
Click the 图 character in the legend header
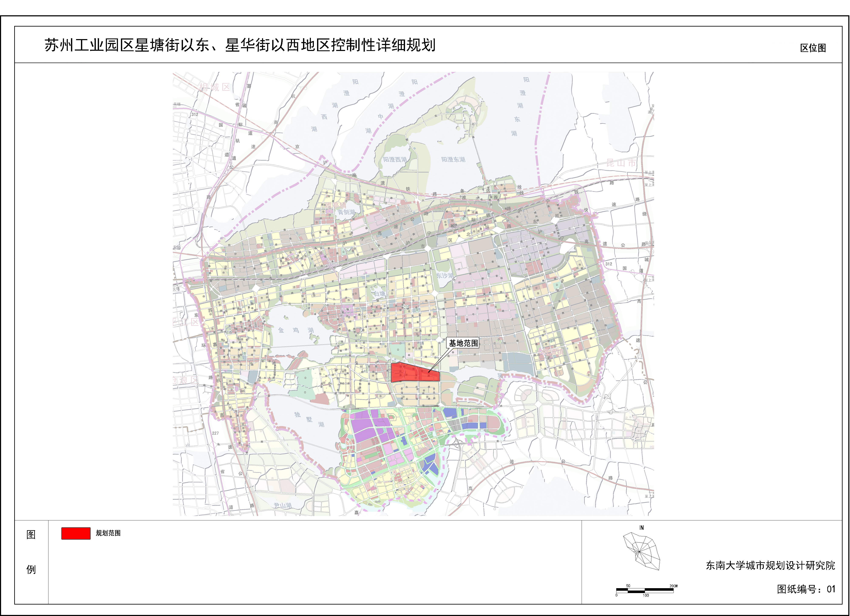tap(31, 535)
